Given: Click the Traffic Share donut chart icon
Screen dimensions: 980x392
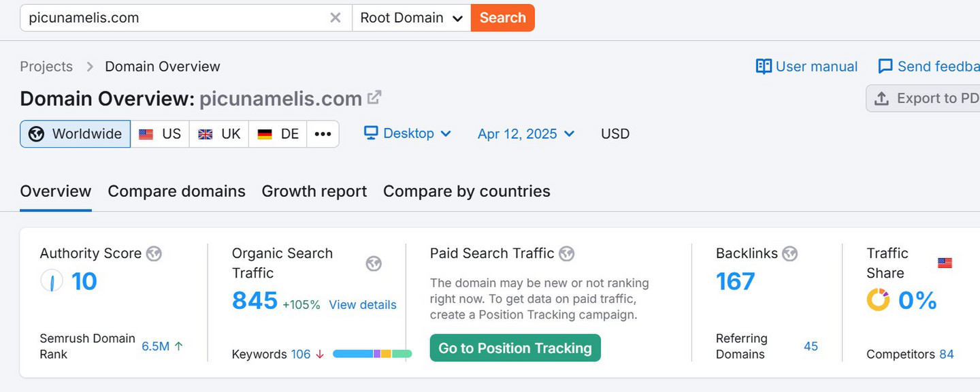Looking at the screenshot, I should pos(878,299).
